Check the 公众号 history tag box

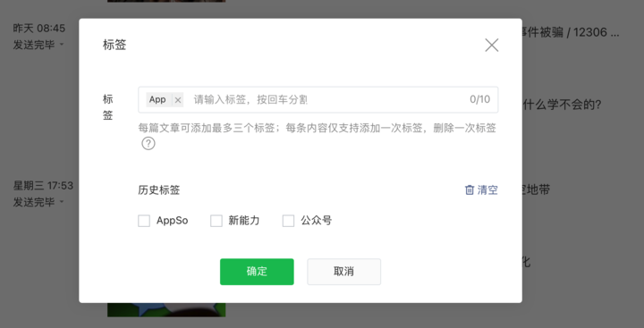click(x=288, y=221)
